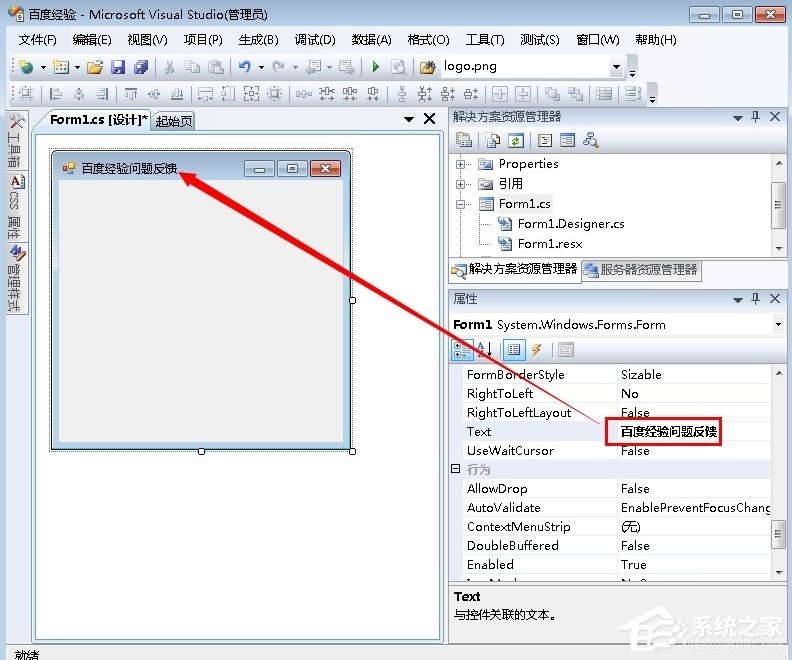Open the 调试(D) menu

point(314,39)
